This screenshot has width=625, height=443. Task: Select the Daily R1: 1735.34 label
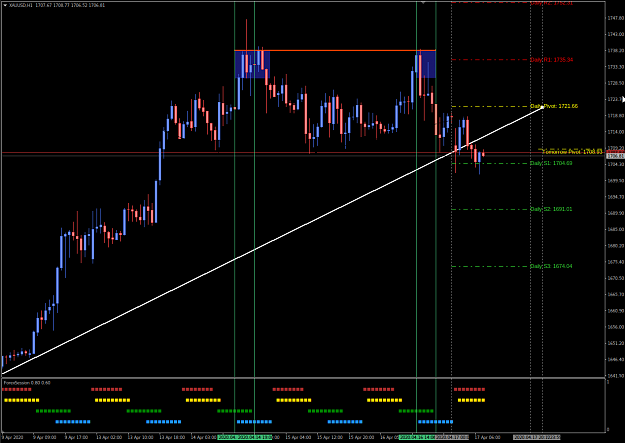551,60
